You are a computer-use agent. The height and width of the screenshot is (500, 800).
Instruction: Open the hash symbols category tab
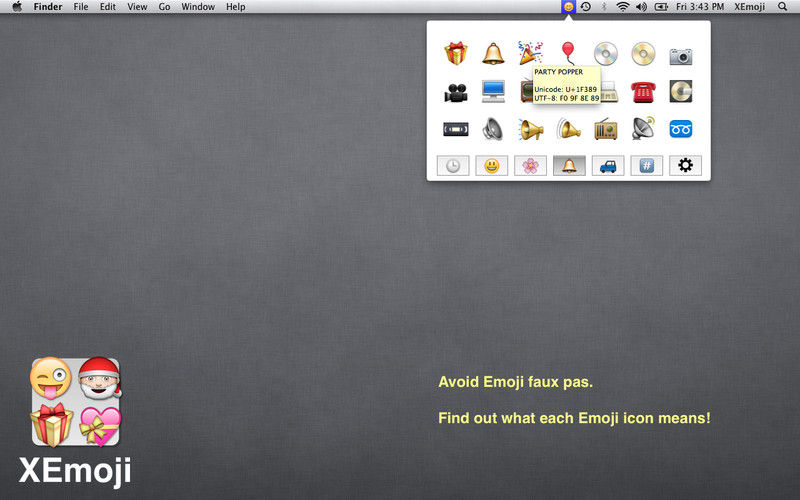tap(646, 166)
